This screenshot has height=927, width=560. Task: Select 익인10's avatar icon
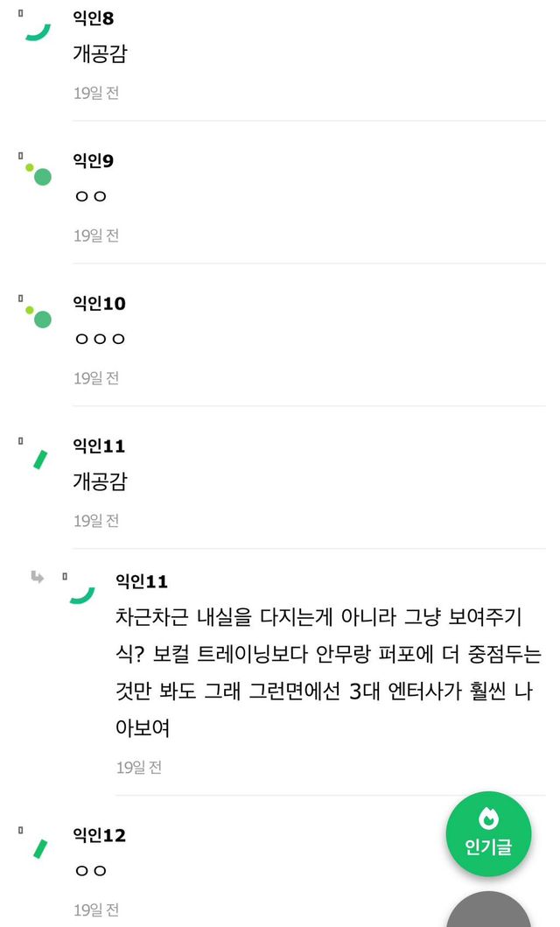click(38, 315)
